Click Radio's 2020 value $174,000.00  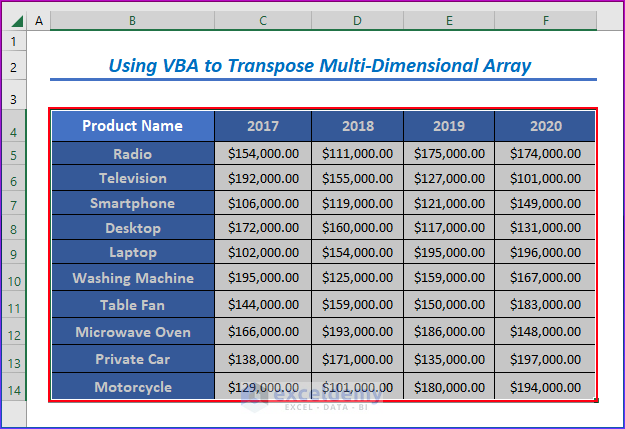coord(545,153)
